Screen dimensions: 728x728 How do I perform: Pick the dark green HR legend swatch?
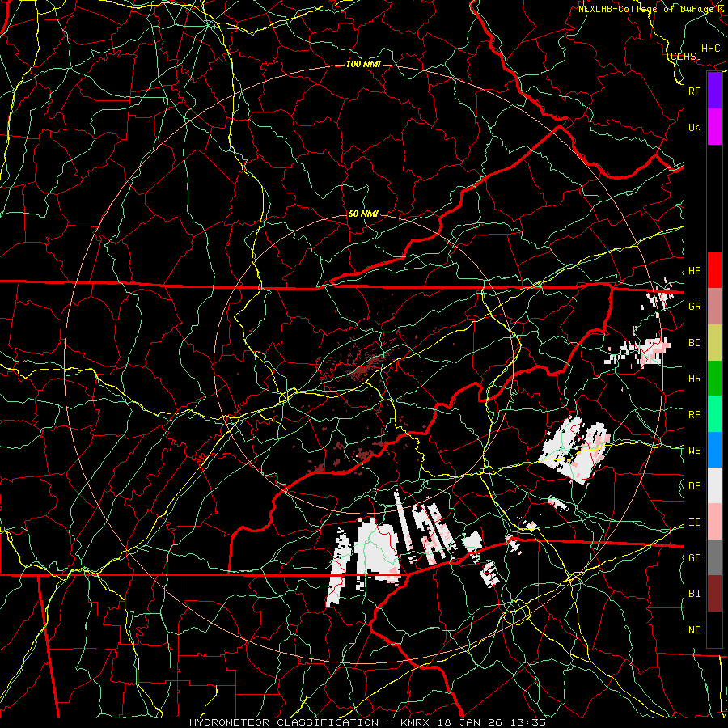pos(714,379)
